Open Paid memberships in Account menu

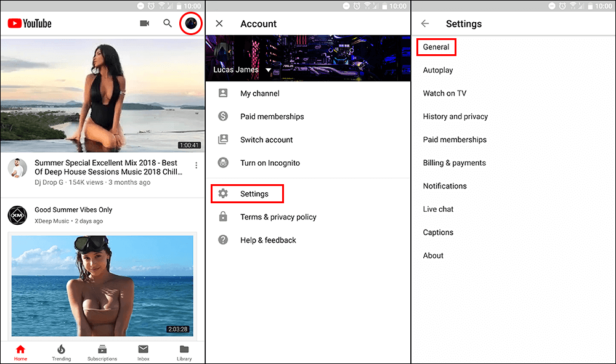tap(272, 116)
